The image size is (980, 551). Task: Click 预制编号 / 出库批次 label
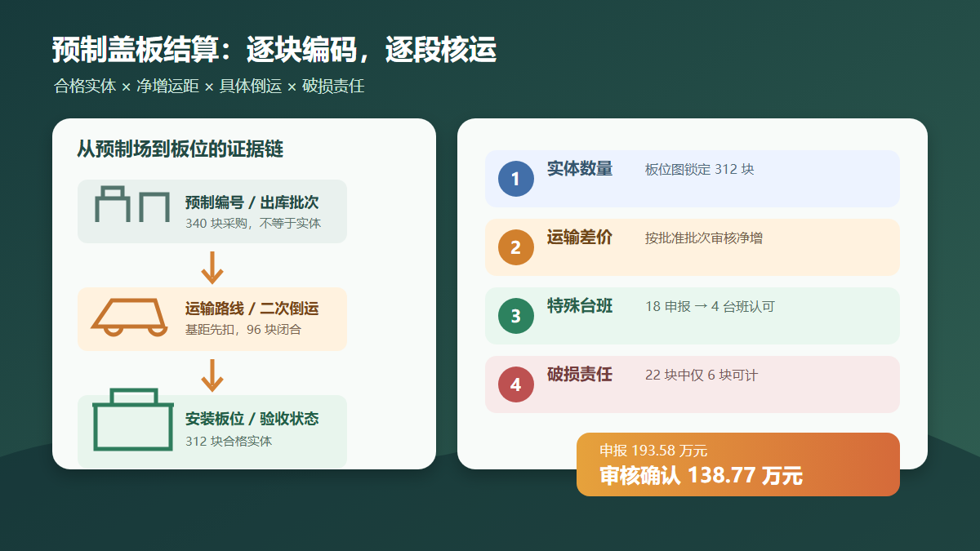pos(252,203)
